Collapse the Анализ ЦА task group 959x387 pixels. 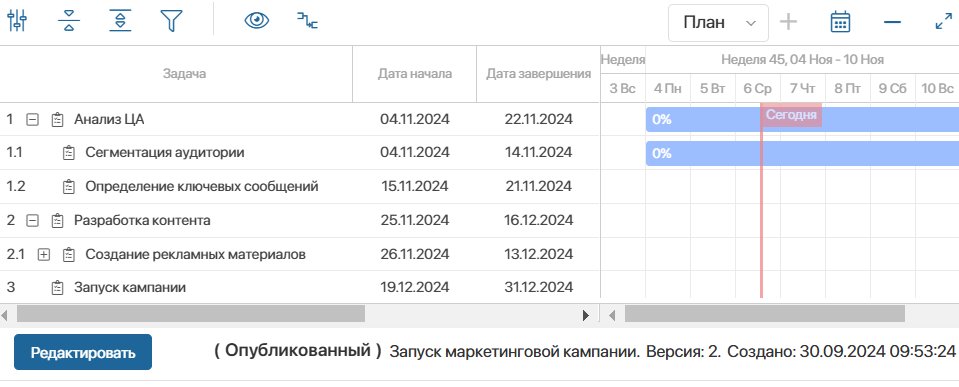[33, 120]
